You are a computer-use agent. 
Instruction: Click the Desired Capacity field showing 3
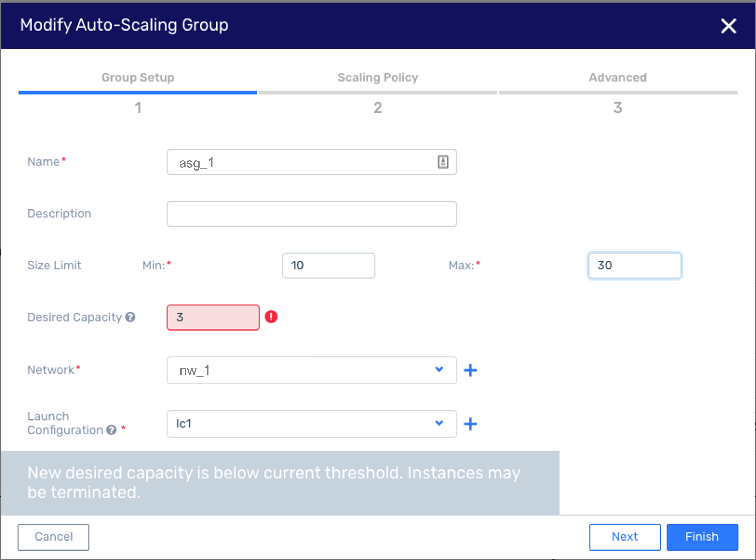213,317
